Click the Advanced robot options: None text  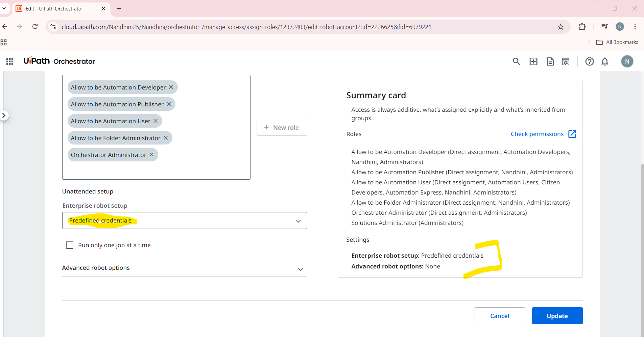point(396,266)
